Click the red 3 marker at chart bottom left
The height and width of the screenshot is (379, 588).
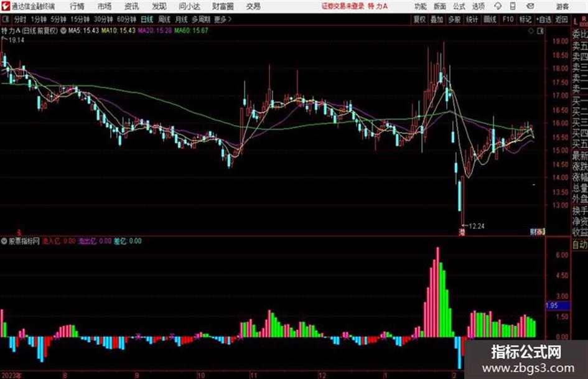(19, 233)
